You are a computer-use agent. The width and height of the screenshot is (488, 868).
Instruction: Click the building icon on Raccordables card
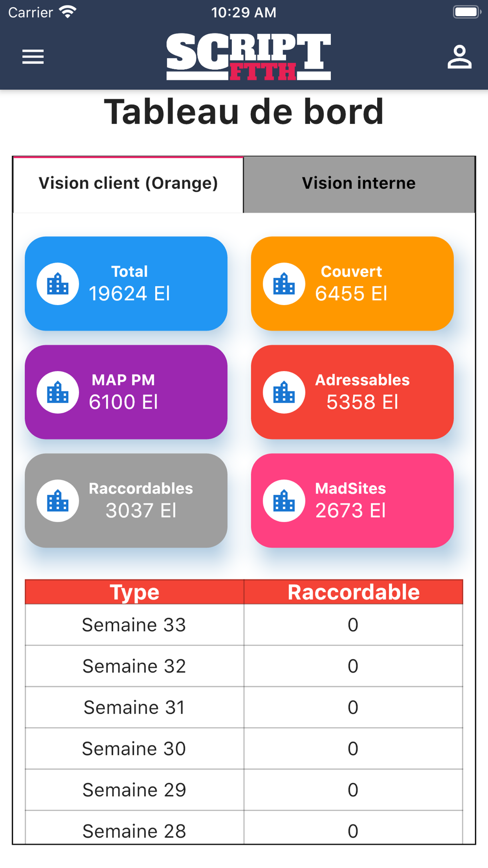58,500
